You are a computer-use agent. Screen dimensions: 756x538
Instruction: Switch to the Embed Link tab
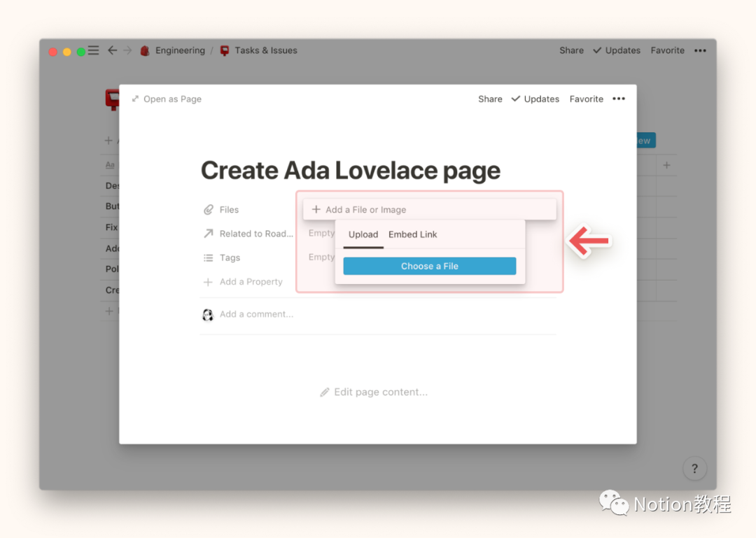click(412, 234)
